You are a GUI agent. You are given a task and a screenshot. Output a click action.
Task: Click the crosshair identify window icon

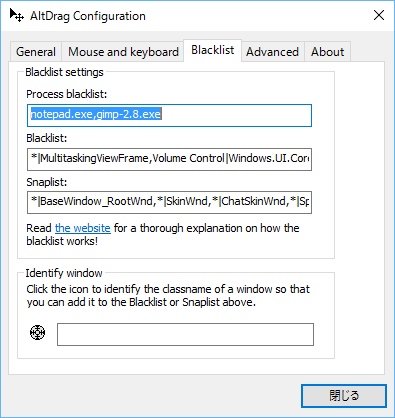pyautogui.click(x=37, y=333)
